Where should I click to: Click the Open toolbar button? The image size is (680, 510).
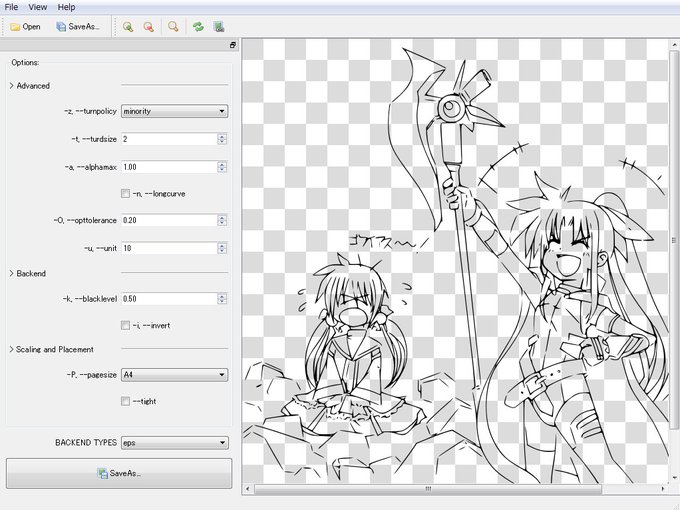pyautogui.click(x=25, y=27)
